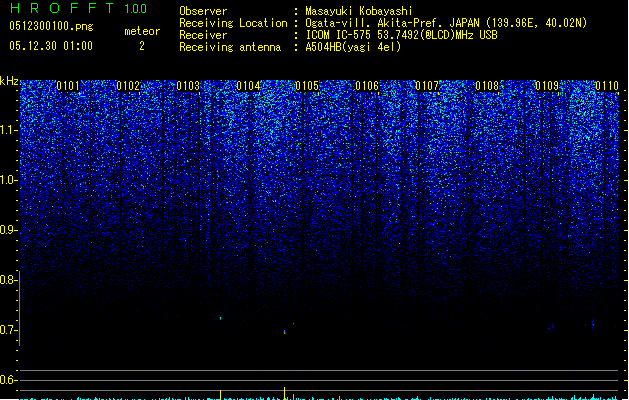Viewport: 629px width, 400px height.
Task: Click the 0.7 kHz axis label
Action: pos(7,330)
